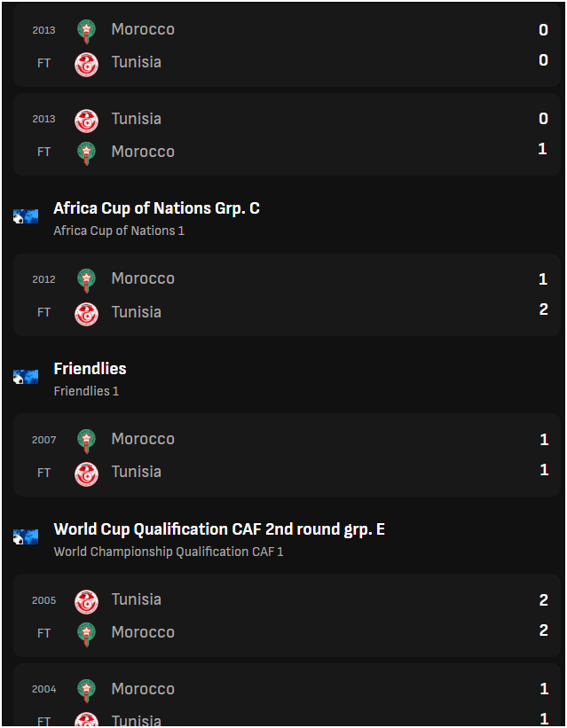The height and width of the screenshot is (728, 567).
Task: Click 'World Championship Qualification CAF 1' subtitle
Action: tap(169, 552)
